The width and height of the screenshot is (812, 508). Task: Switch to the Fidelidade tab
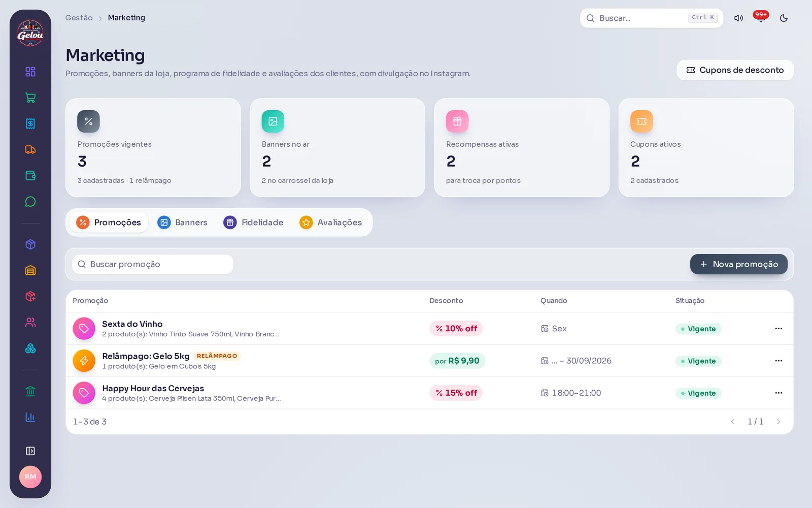click(x=253, y=223)
